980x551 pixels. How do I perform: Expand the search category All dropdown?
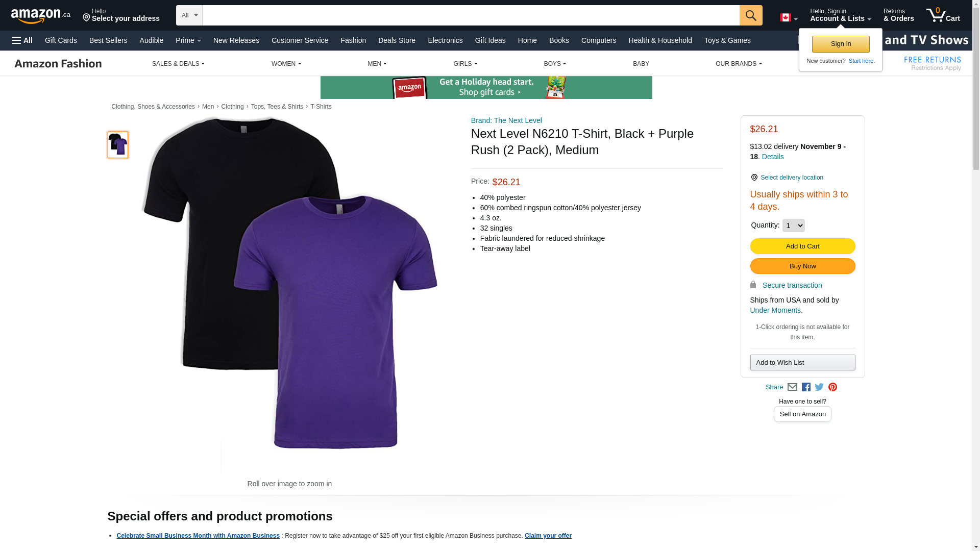pos(189,15)
